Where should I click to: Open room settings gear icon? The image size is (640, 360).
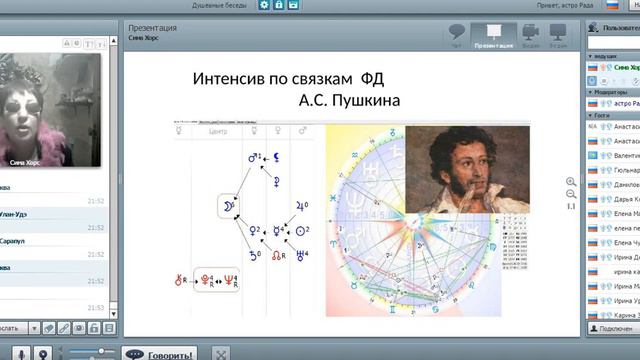[x=264, y=5]
